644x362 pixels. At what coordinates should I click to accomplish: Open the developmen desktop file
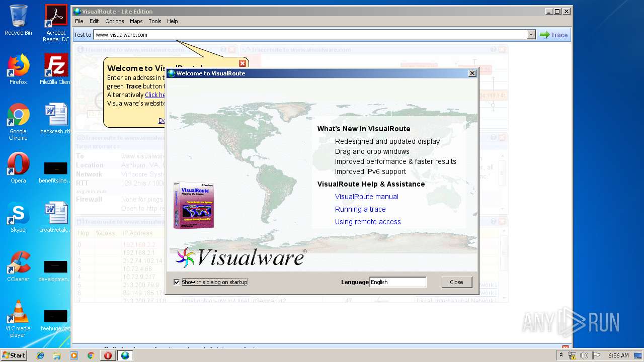point(55,270)
